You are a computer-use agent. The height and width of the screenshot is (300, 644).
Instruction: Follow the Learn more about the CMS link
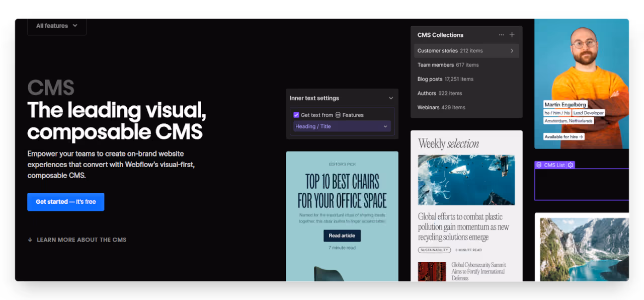(82, 240)
